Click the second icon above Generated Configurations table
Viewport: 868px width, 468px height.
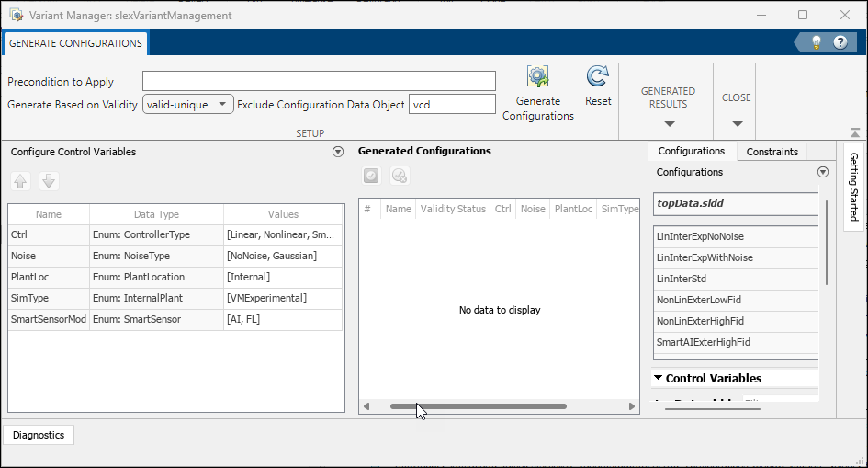click(399, 176)
